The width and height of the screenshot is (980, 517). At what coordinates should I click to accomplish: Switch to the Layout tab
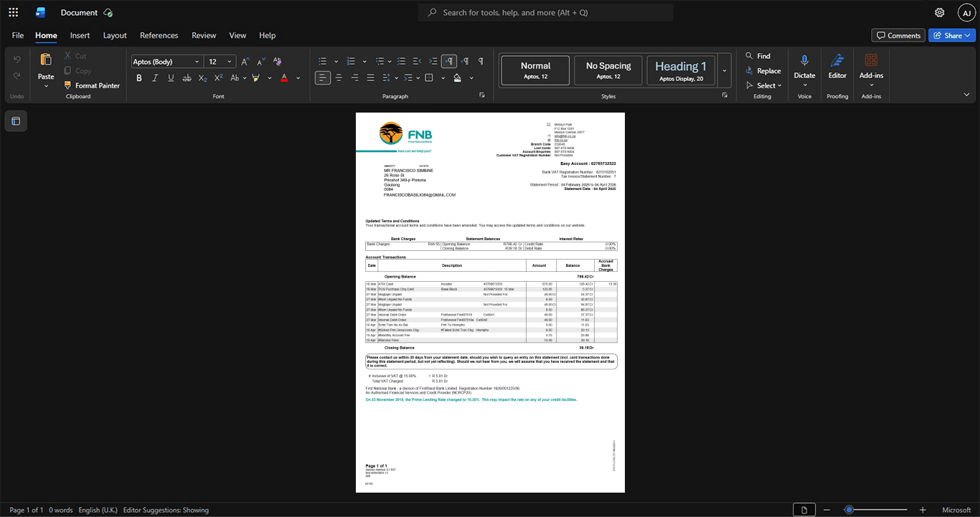click(115, 35)
